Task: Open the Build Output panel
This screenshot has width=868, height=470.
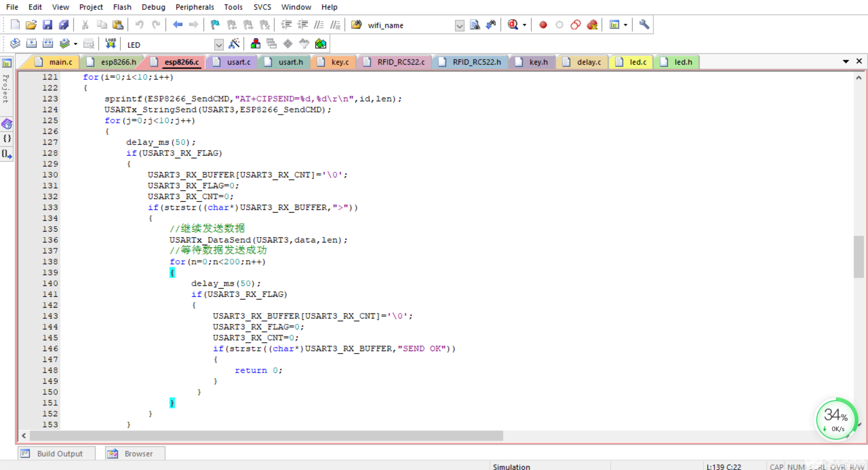Action: click(57, 453)
